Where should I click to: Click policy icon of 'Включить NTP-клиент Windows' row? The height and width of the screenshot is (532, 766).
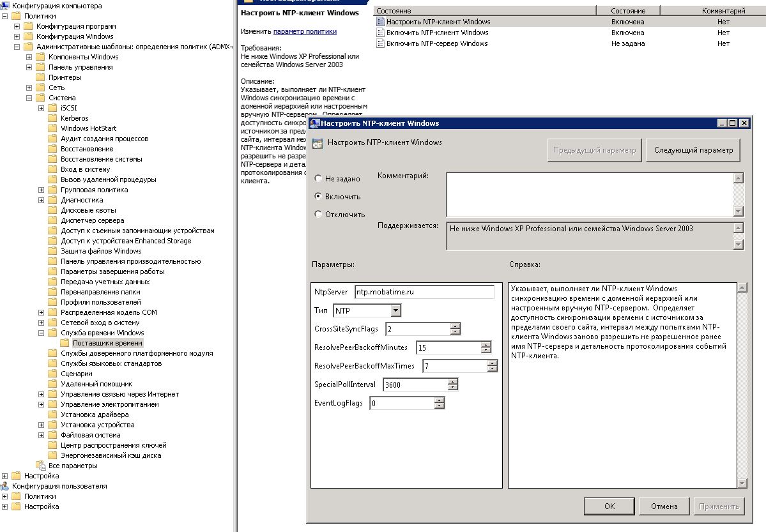[x=380, y=32]
